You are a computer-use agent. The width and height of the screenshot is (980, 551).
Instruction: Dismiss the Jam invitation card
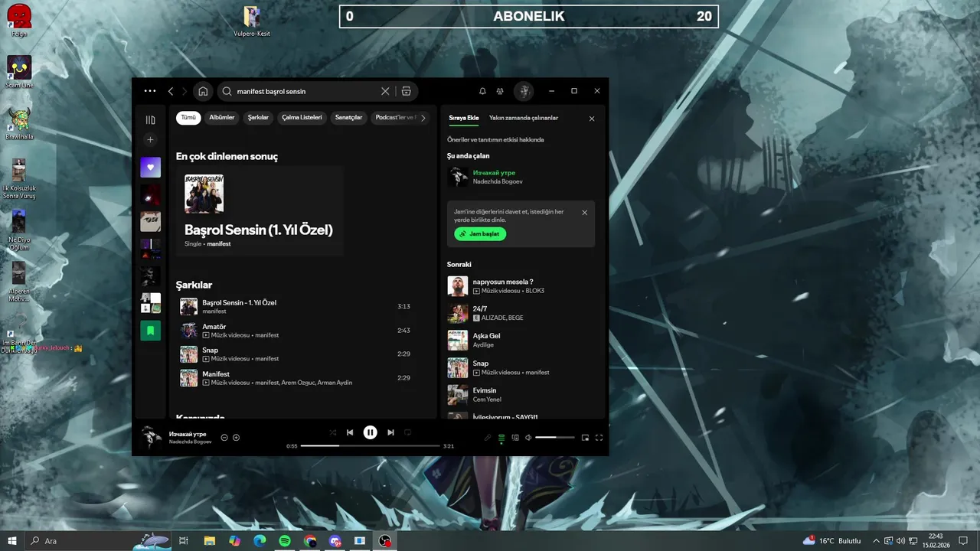(x=585, y=213)
